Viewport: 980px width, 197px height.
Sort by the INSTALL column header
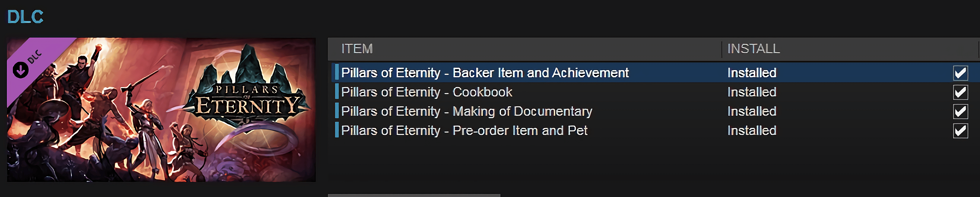753,49
